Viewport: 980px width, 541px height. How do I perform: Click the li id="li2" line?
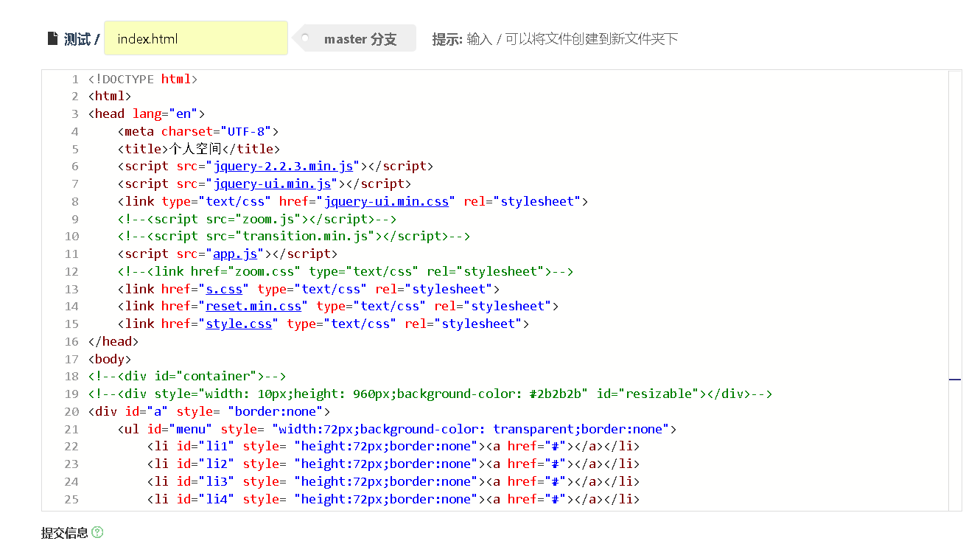[393, 464]
